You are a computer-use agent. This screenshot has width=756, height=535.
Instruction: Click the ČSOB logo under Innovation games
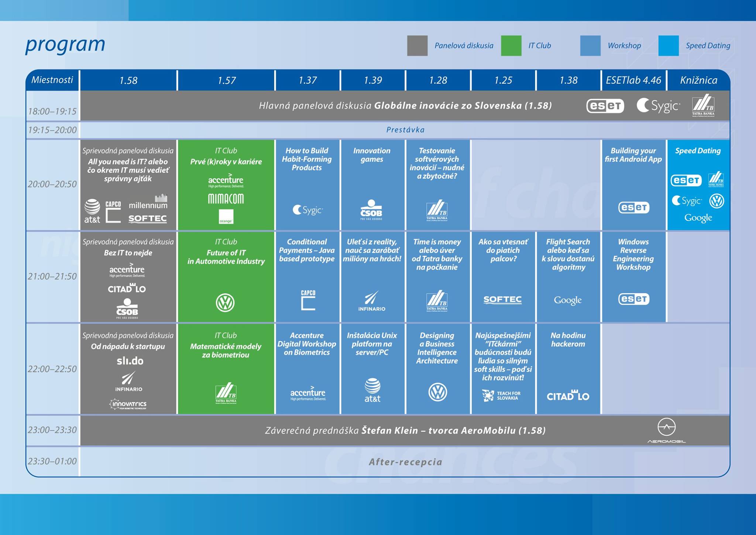point(371,210)
